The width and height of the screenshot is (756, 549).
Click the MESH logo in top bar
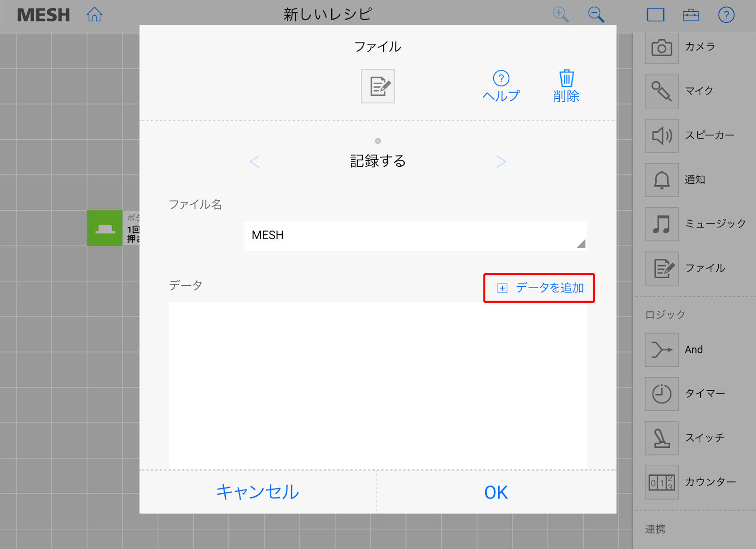point(43,15)
